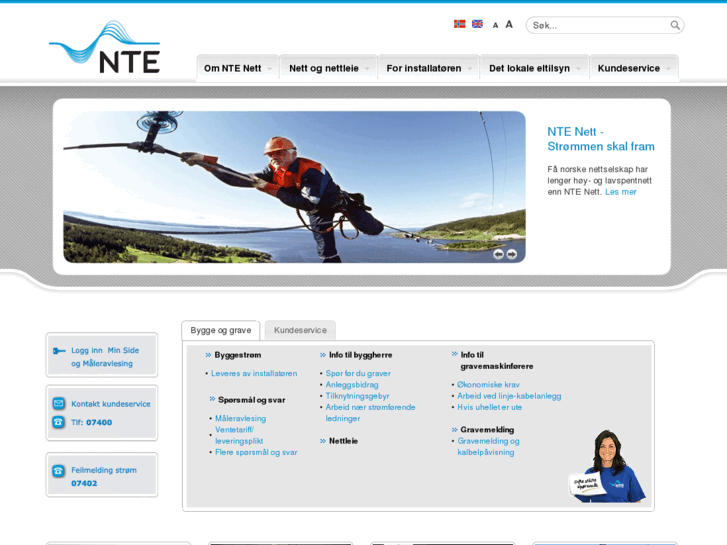Click the NTE Nett - Strømmen skal fram heading
Screen dimensions: 727x545
(601, 139)
